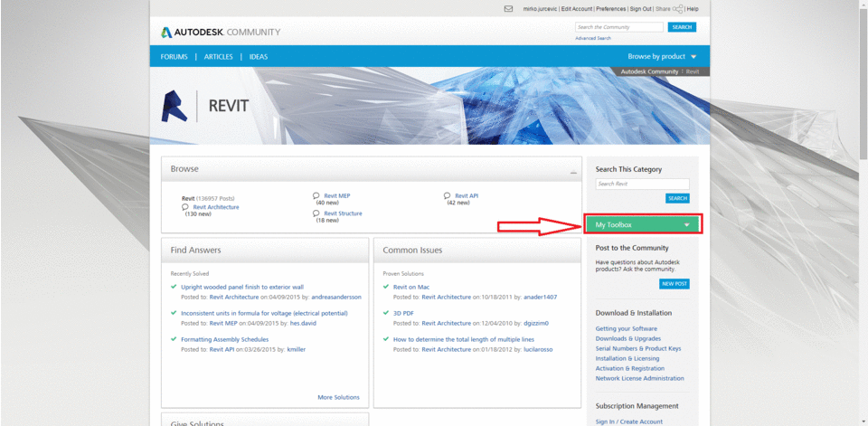868x426 pixels.
Task: Open author lucilarosso profile
Action: (x=538, y=349)
